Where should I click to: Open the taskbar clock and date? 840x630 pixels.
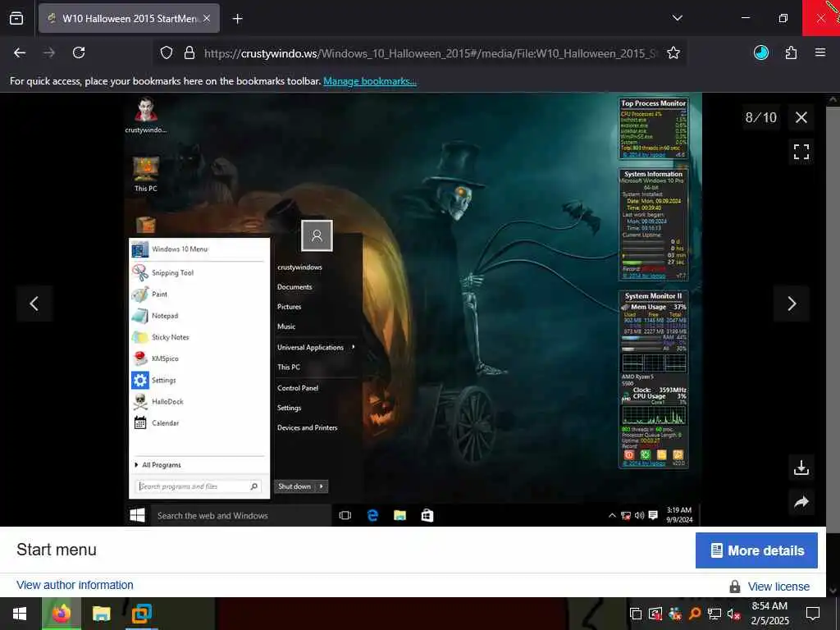coord(769,614)
